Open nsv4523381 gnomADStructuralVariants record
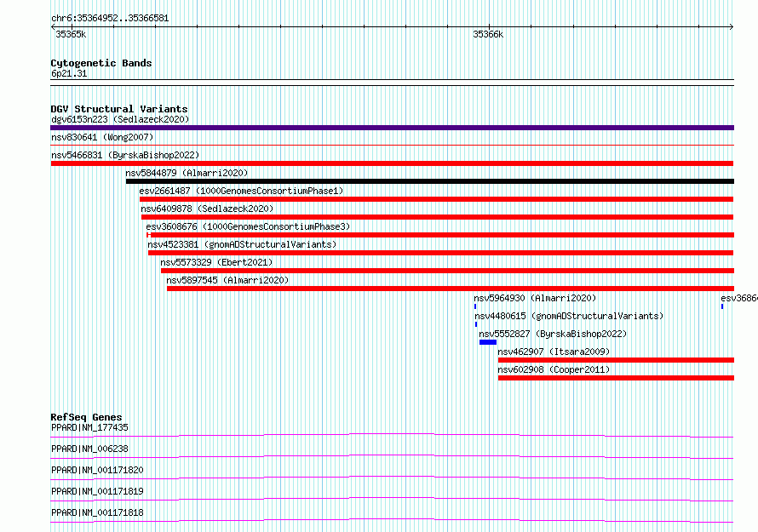The height and width of the screenshot is (532, 758). pos(242,244)
